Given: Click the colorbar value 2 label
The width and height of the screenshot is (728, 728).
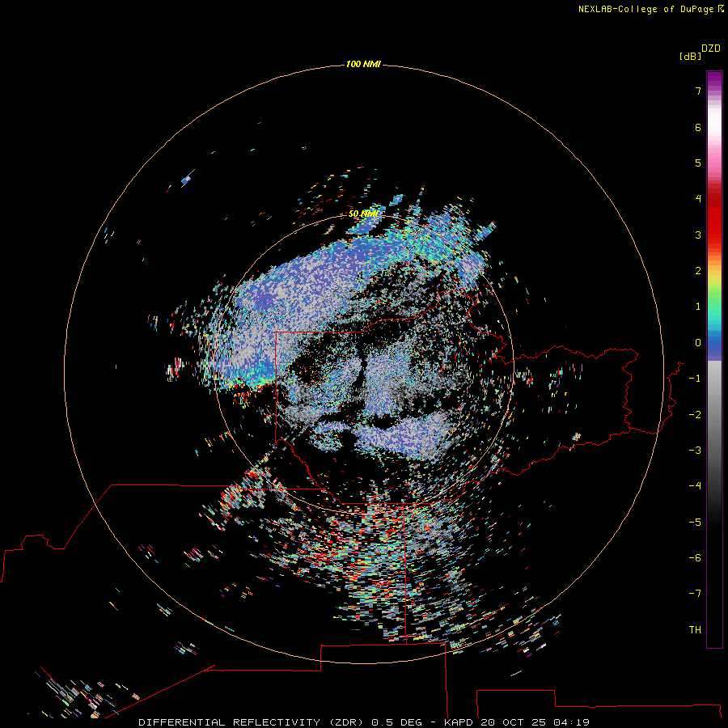Looking at the screenshot, I should [698, 271].
